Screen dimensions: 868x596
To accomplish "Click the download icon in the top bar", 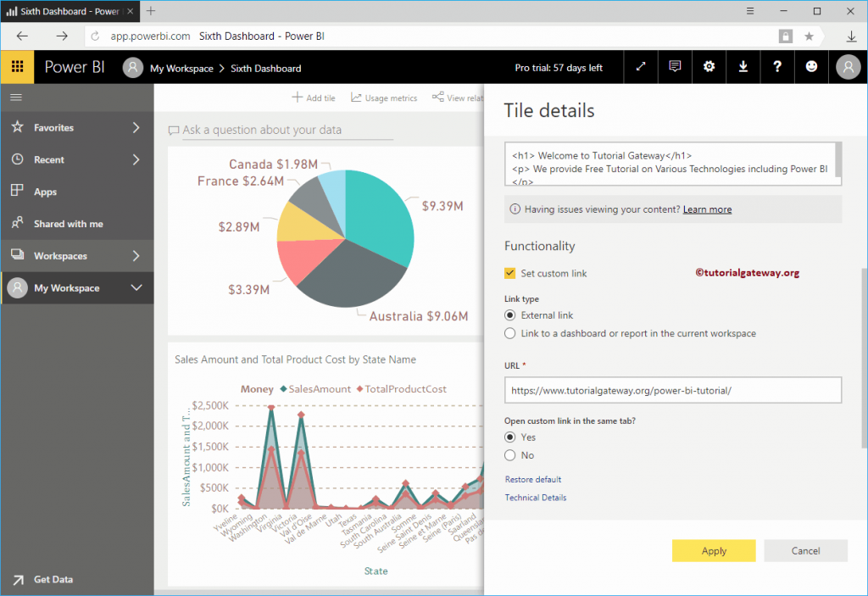I will click(743, 67).
